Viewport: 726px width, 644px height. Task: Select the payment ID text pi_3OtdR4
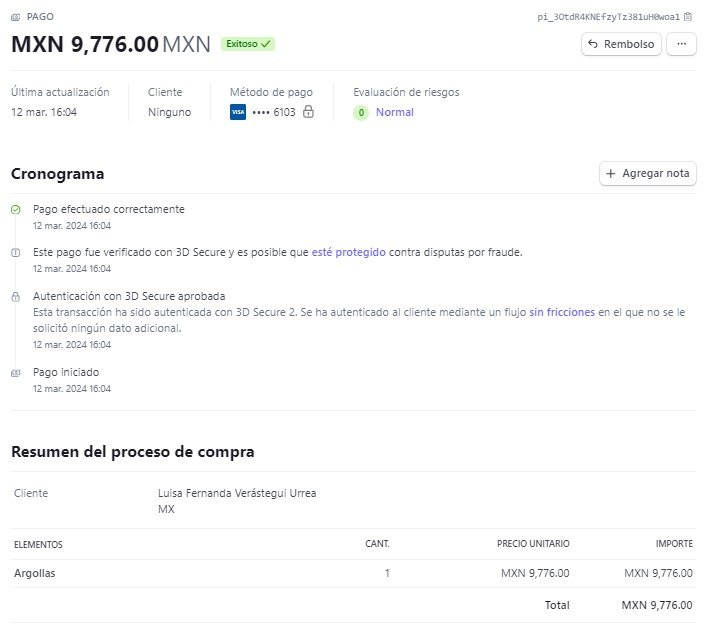click(608, 17)
